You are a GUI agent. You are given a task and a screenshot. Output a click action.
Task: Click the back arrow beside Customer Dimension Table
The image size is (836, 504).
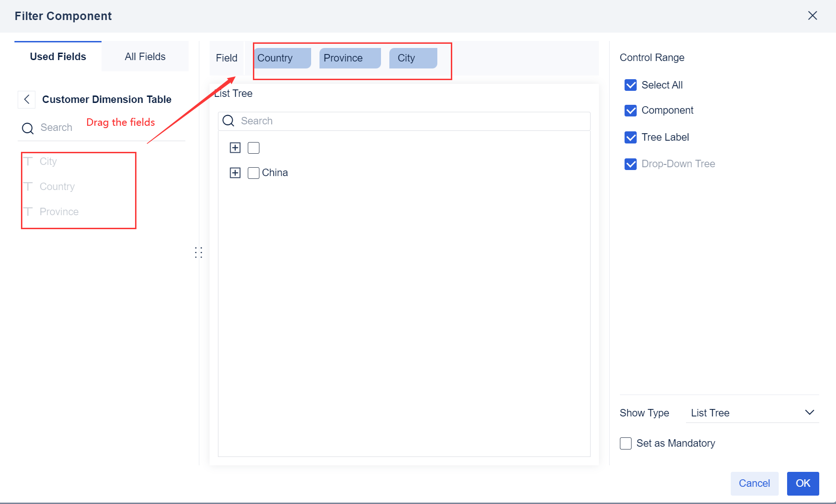click(27, 99)
